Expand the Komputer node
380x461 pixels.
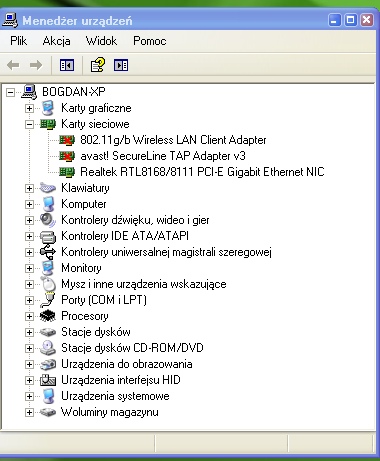pos(29,204)
